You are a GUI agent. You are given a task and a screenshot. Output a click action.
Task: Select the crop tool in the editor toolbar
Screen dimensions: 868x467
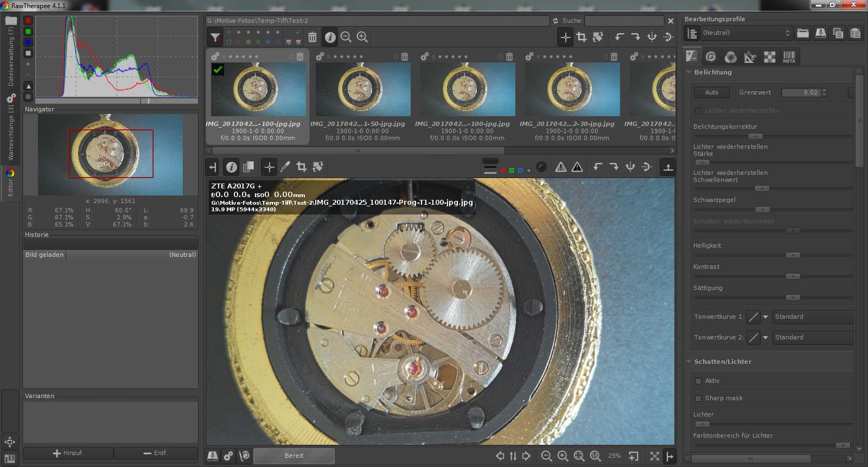pos(302,167)
